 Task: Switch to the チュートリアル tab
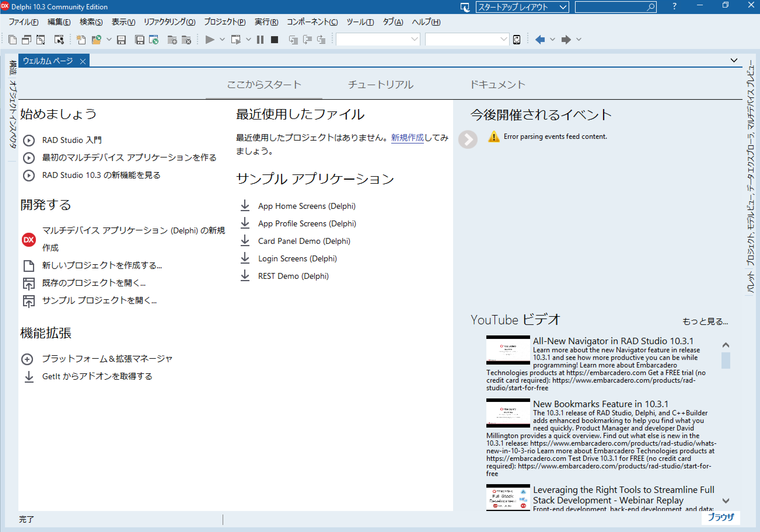[x=381, y=85]
